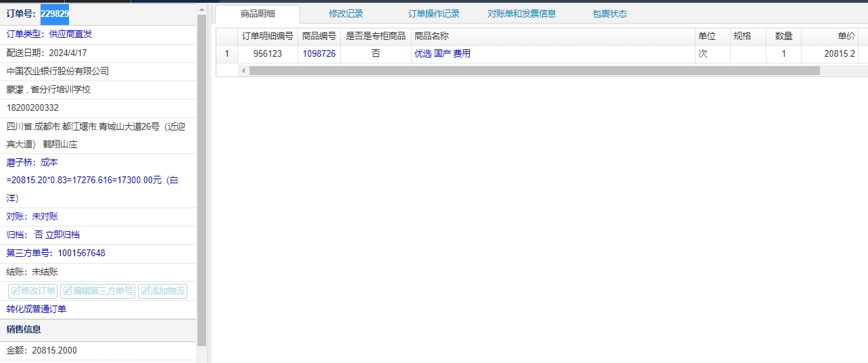The width and height of the screenshot is (868, 363).
Task: Click the 立即归档 link
Action: 62,235
